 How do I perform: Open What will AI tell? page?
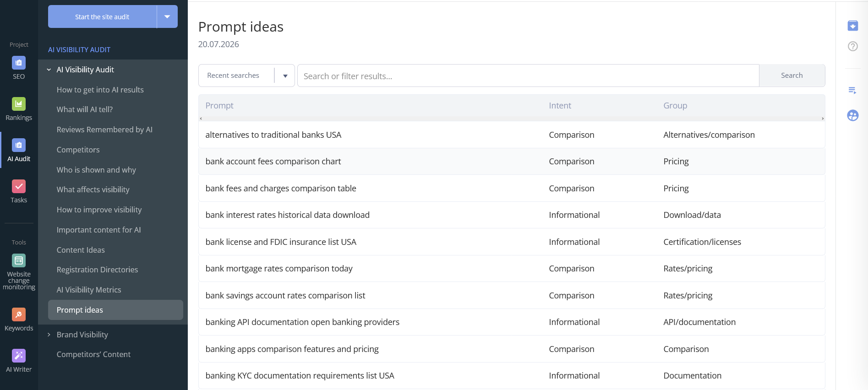coord(84,109)
